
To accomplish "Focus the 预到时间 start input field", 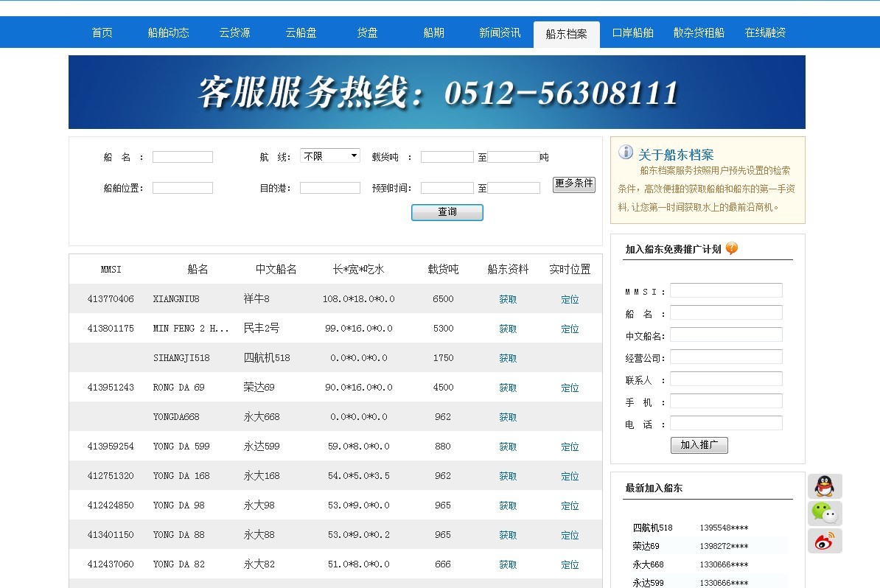I will pyautogui.click(x=447, y=188).
